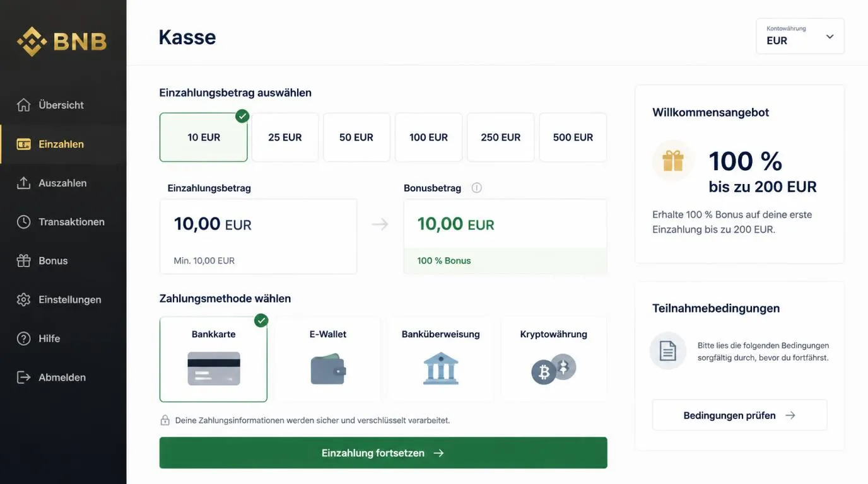Click the Bitcoin coins icon under Kryptowährung
Viewport: 868px width, 484px height.
pos(554,369)
